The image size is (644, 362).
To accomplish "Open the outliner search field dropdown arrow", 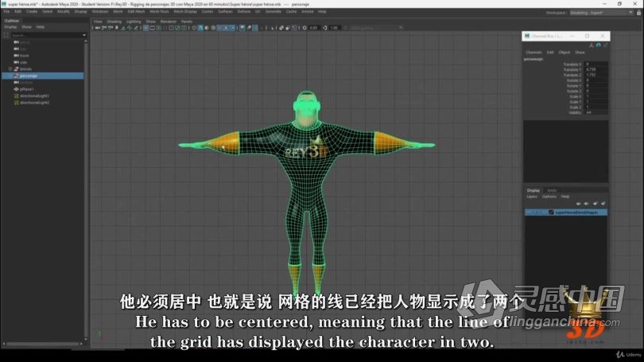I will (84, 35).
